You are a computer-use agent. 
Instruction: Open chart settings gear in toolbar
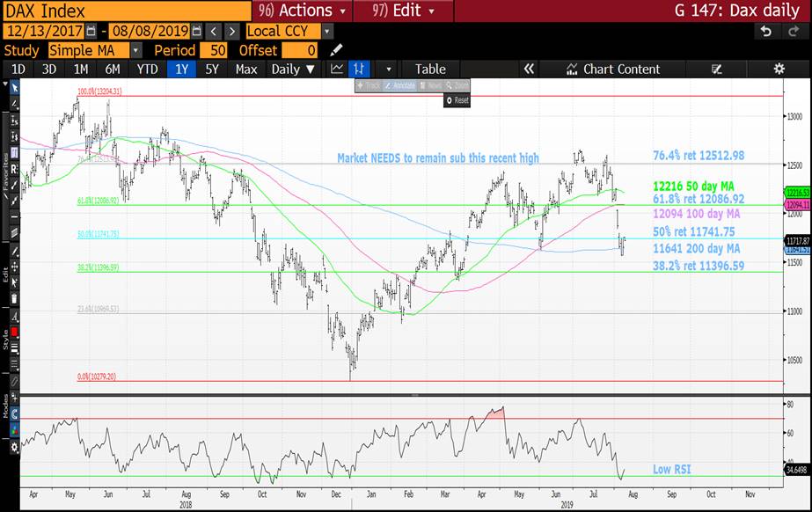[779, 69]
